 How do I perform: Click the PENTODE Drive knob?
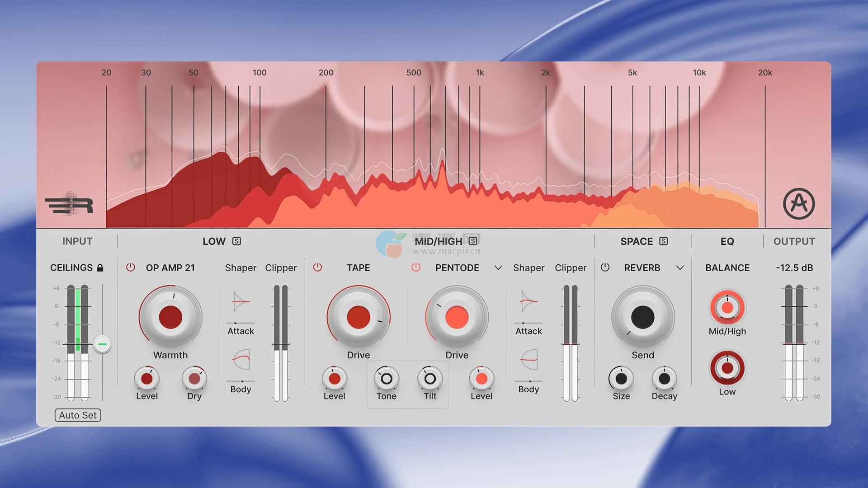[x=457, y=317]
